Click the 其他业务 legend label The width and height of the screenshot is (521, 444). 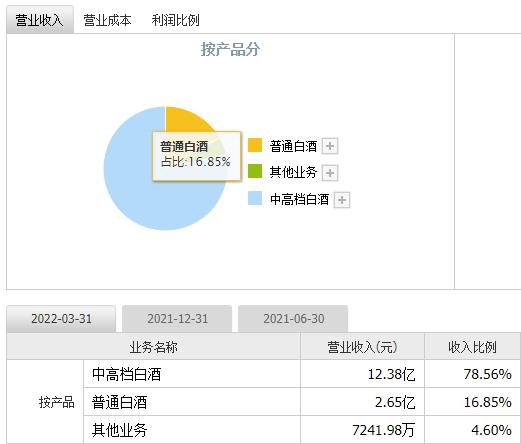[293, 173]
